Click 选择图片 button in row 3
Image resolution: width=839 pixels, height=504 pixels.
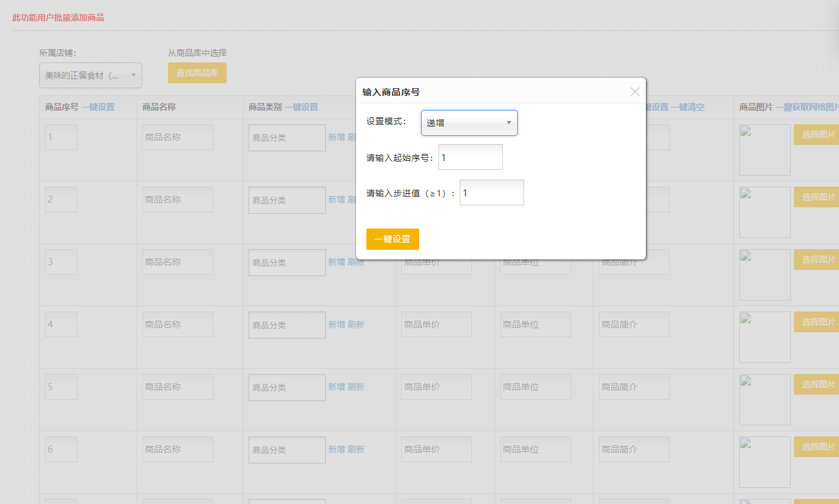816,259
